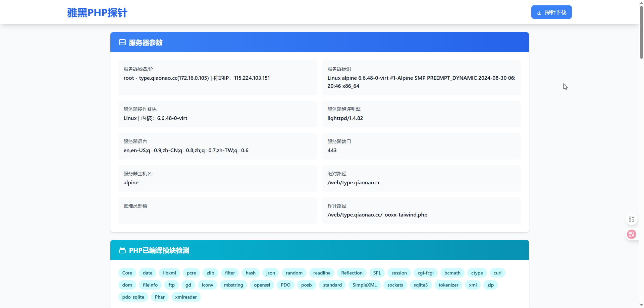This screenshot has width=644, height=308.
Task: Select the json module badge
Action: 270,273
